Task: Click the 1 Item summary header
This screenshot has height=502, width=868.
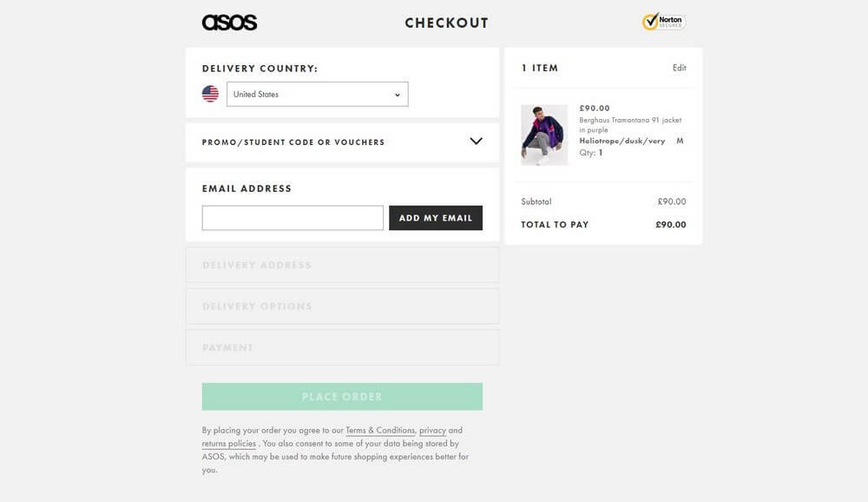Action: click(540, 67)
